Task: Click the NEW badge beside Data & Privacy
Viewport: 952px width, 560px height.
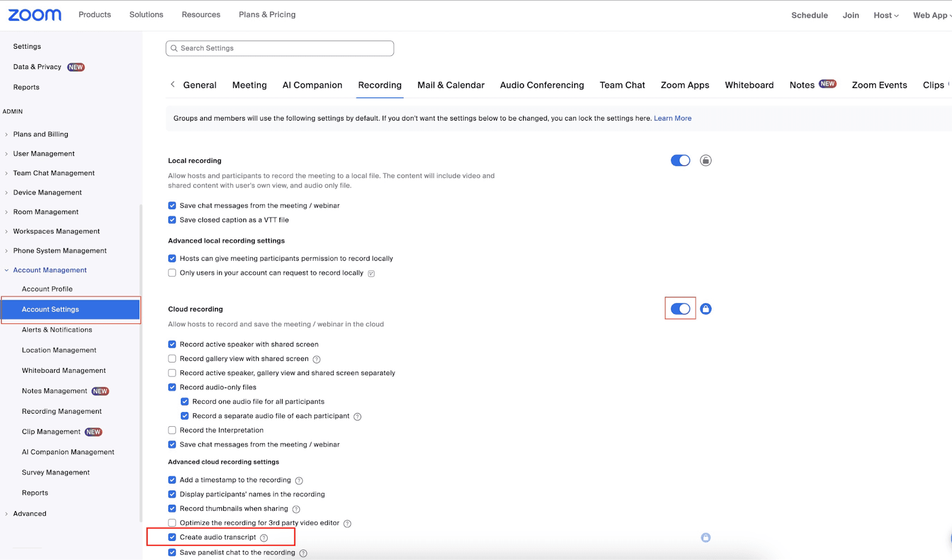Action: pos(76,67)
